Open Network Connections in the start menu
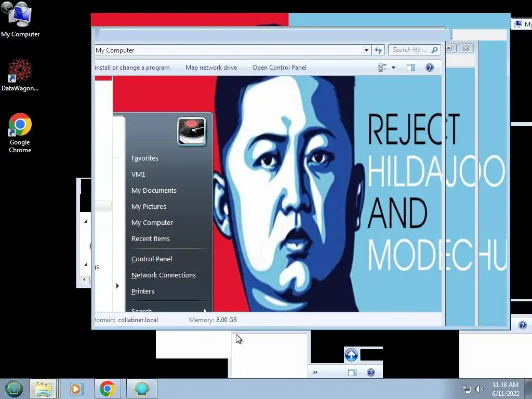Viewport: 532px width, 399px height. (x=164, y=275)
